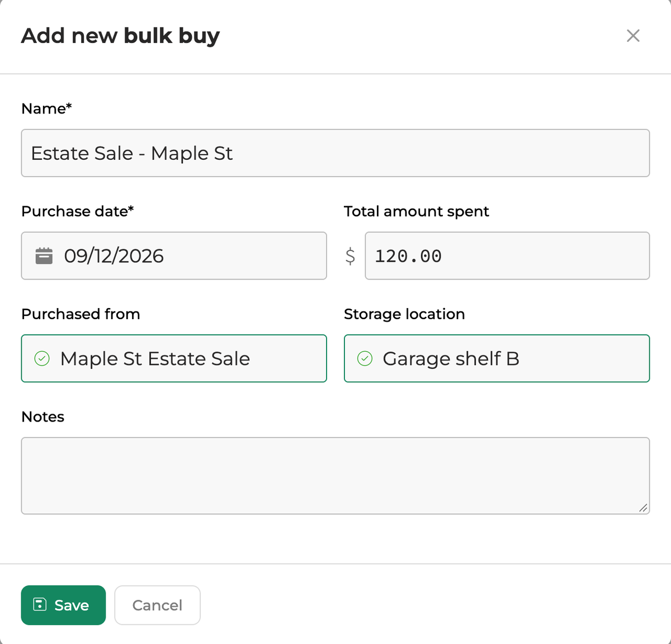Click the Storage location label
Viewport: 671px width, 644px height.
point(404,314)
